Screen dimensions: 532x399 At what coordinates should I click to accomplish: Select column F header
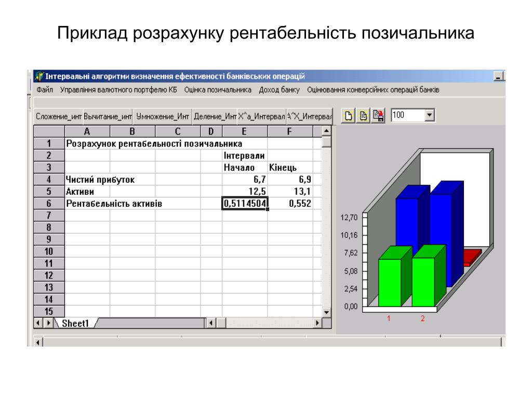click(290, 131)
